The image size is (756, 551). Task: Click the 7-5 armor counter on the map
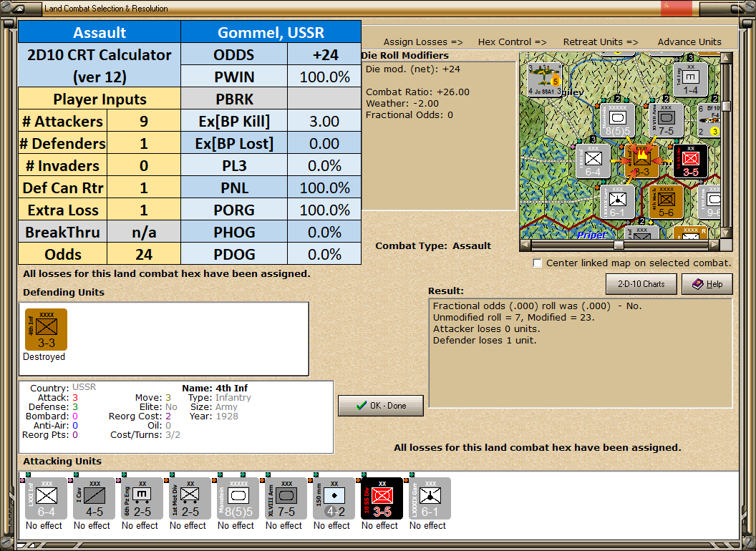(666, 120)
